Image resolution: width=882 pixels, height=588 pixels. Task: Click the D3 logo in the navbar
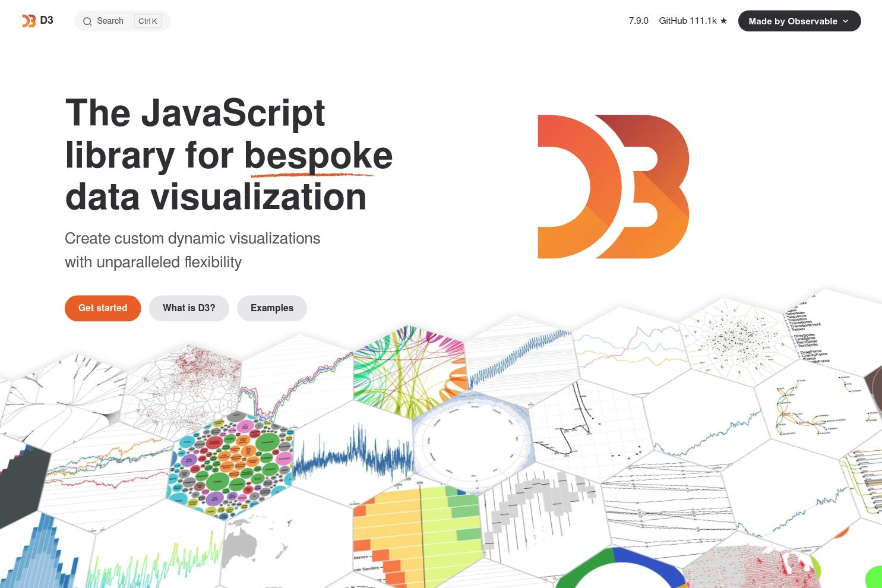click(37, 20)
